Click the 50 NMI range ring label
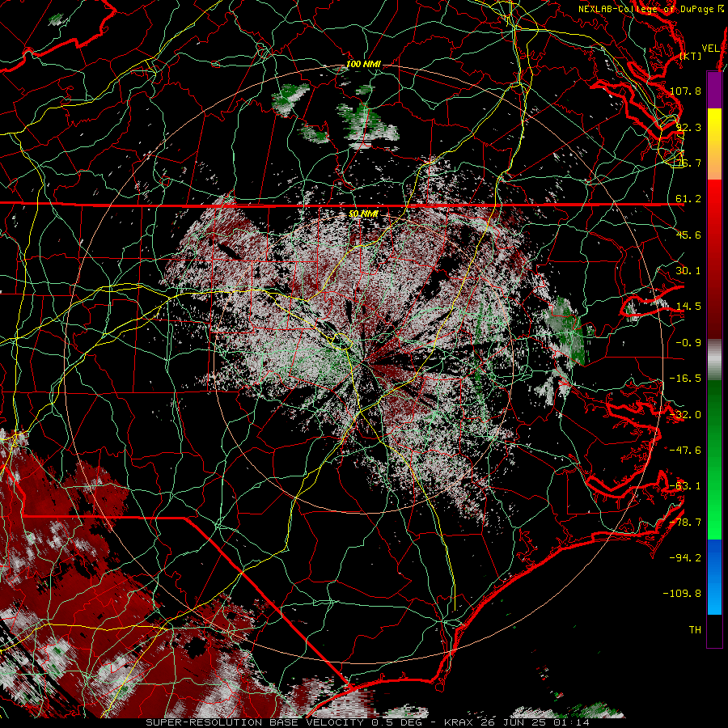The image size is (728, 728). [x=363, y=214]
